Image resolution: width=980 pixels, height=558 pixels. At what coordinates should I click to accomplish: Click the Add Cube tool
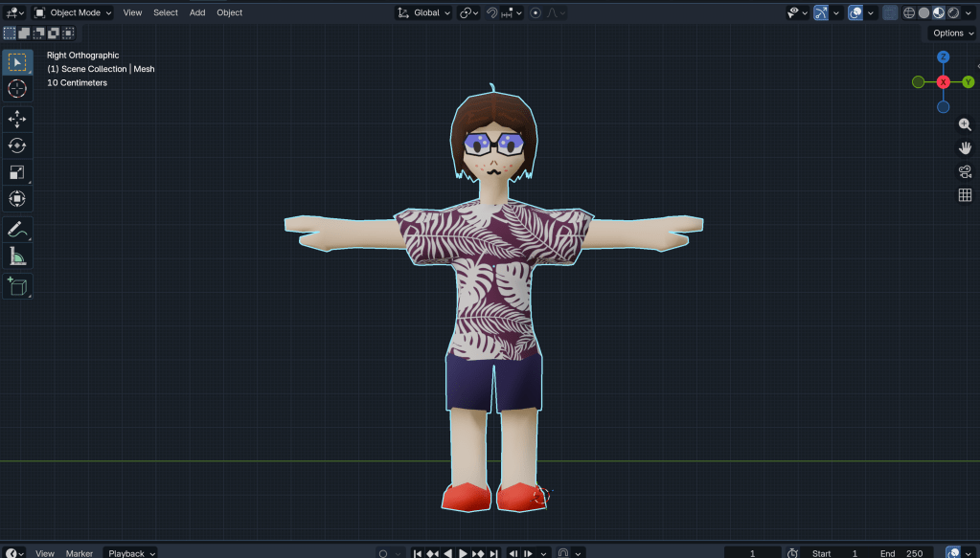[17, 286]
